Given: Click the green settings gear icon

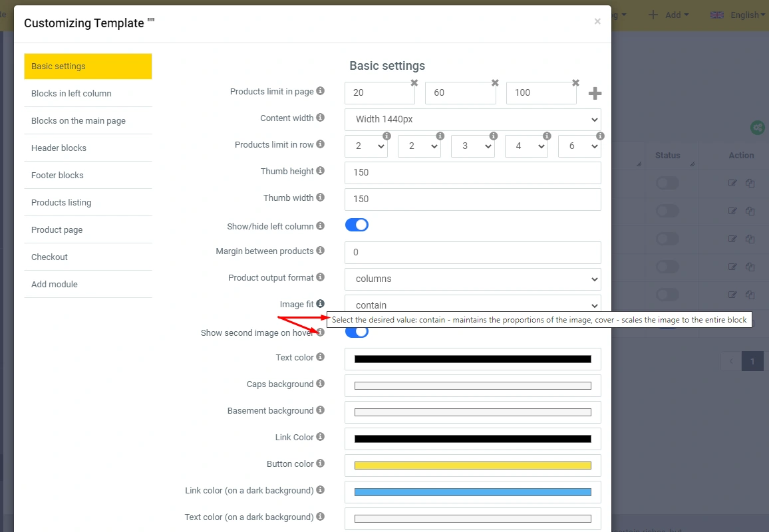Looking at the screenshot, I should coord(757,128).
